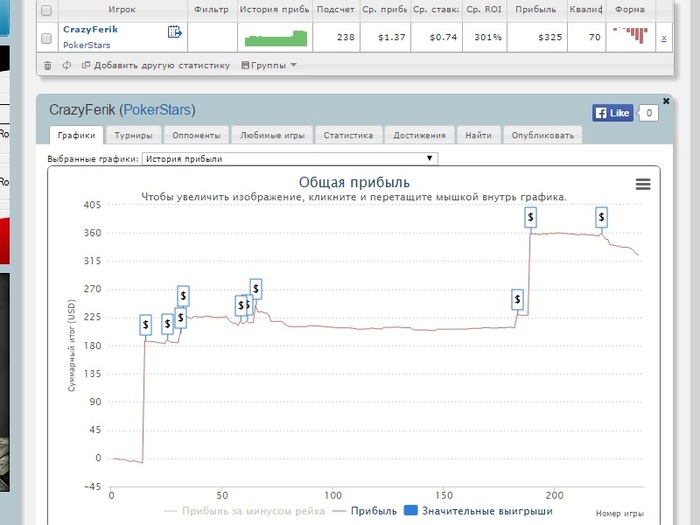
Task: Open the Опубликовать tab
Action: coord(543,135)
